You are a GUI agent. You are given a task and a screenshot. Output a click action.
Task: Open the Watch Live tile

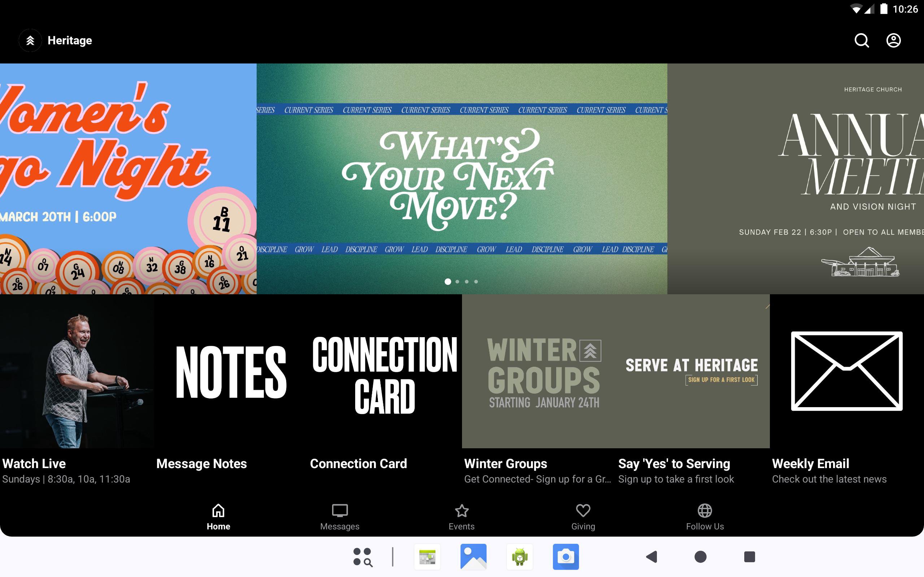tap(77, 371)
